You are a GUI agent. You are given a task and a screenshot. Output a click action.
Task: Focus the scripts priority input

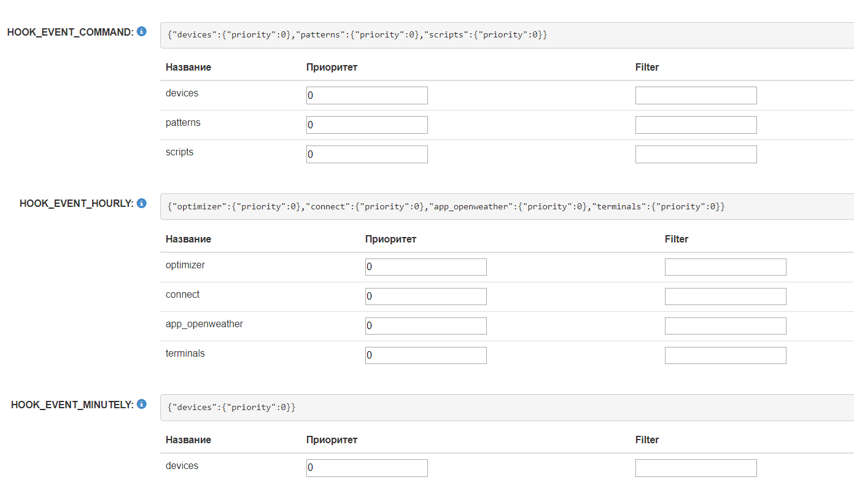[x=367, y=155]
